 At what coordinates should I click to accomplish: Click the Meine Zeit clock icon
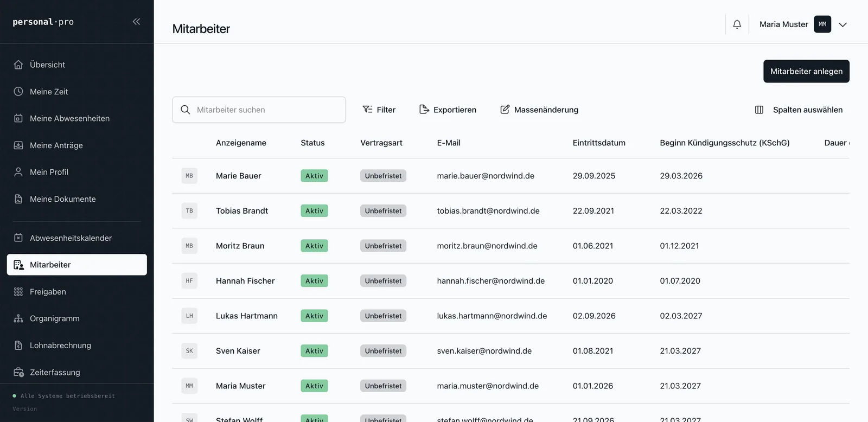click(18, 92)
